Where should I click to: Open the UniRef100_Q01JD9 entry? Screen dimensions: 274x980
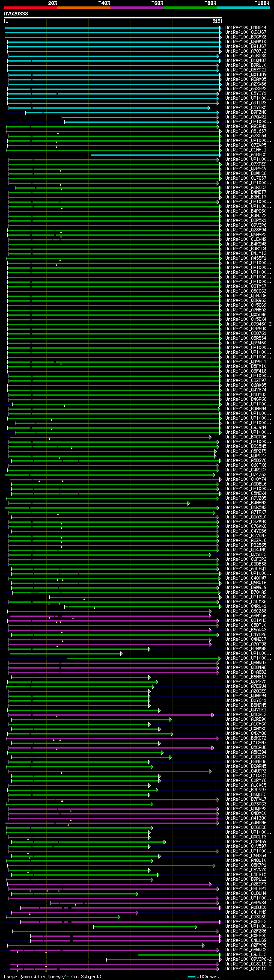[246, 74]
